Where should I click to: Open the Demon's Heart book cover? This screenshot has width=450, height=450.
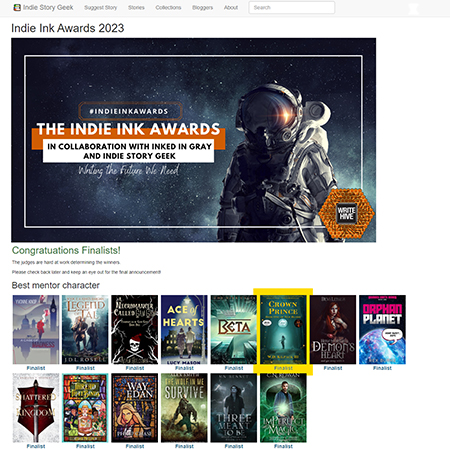pos(333,329)
